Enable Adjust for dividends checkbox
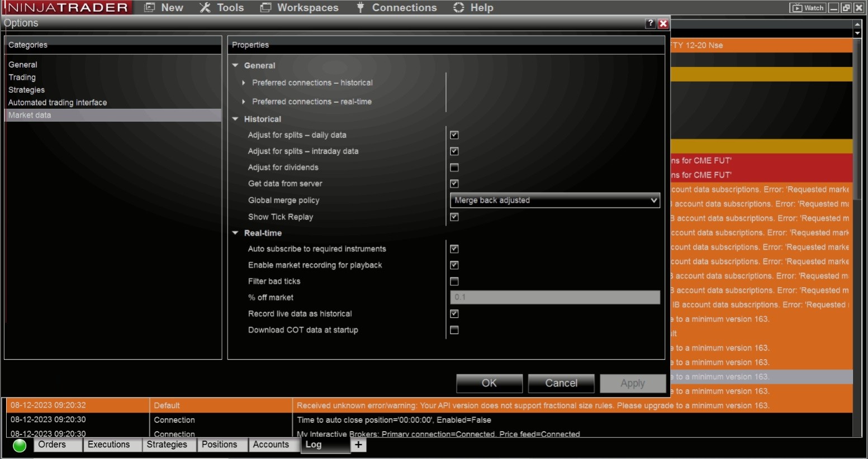The width and height of the screenshot is (868, 459). (x=454, y=168)
